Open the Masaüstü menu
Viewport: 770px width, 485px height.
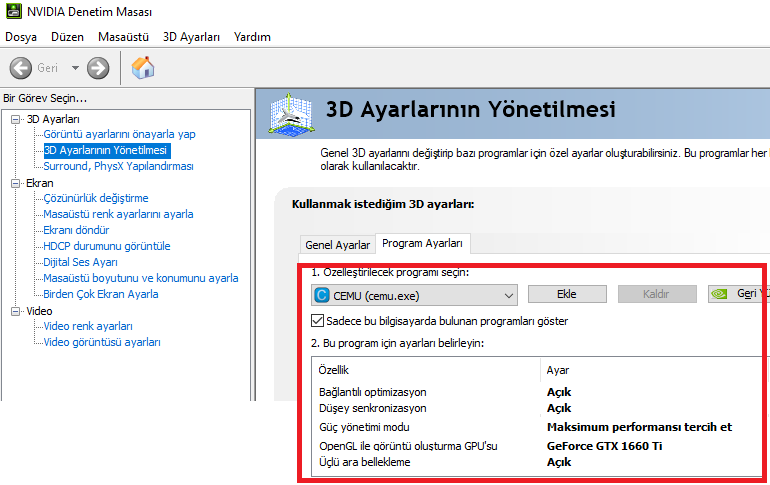point(123,37)
